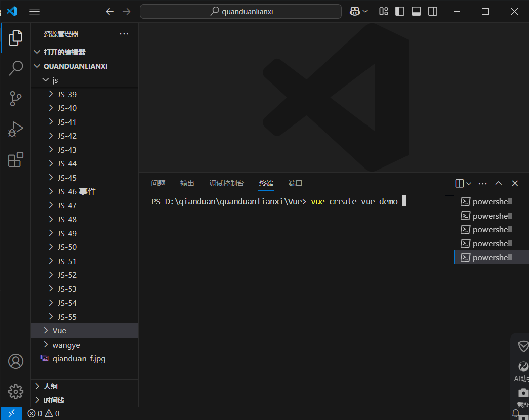This screenshot has height=420, width=529.
Task: Click the quanduanlianxi command search box
Action: pyautogui.click(x=240, y=12)
